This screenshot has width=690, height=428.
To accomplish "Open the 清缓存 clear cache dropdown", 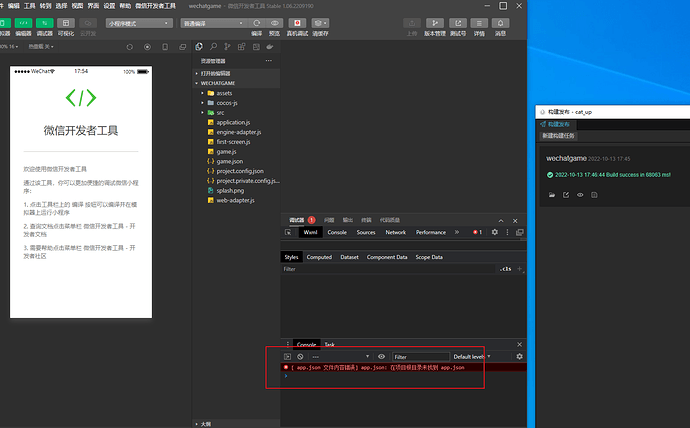I will (320, 23).
